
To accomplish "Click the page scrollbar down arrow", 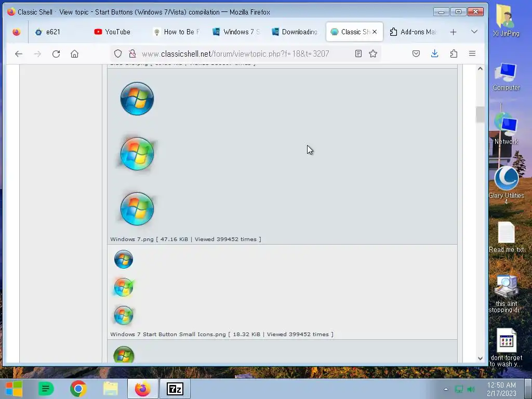I will pos(480,358).
